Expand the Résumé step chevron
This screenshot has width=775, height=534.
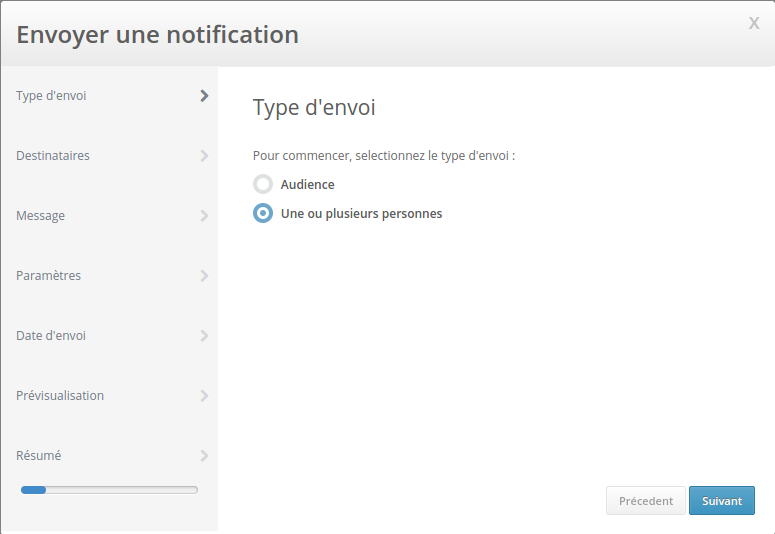(204, 456)
